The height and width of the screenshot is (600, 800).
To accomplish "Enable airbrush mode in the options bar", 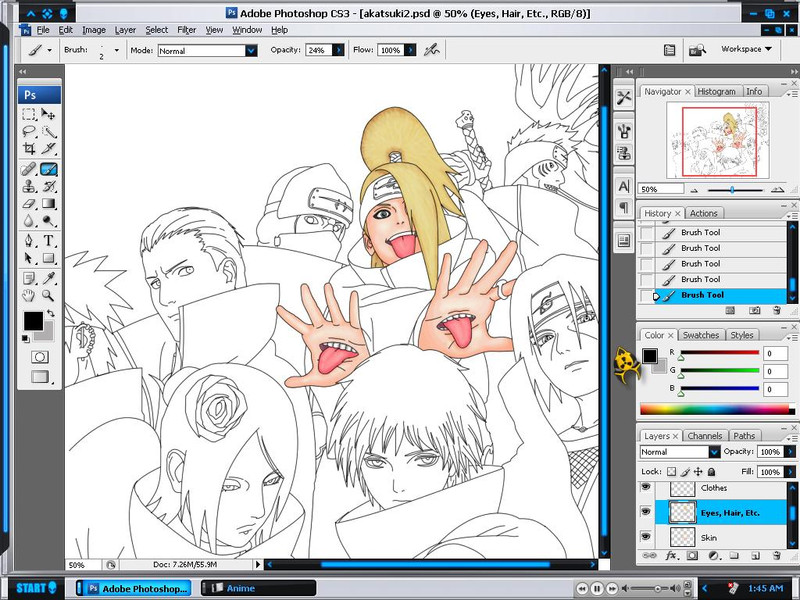I will pyautogui.click(x=432, y=50).
